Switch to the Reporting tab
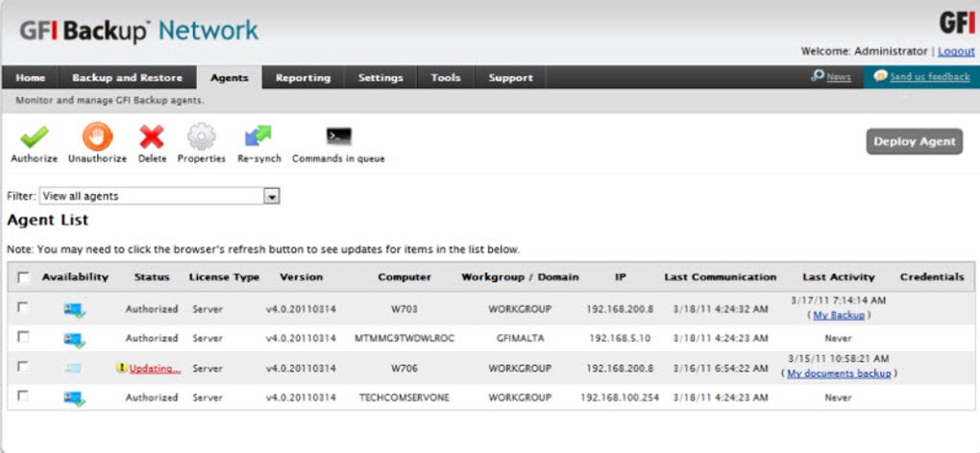The height and width of the screenshot is (453, 980). [x=303, y=78]
